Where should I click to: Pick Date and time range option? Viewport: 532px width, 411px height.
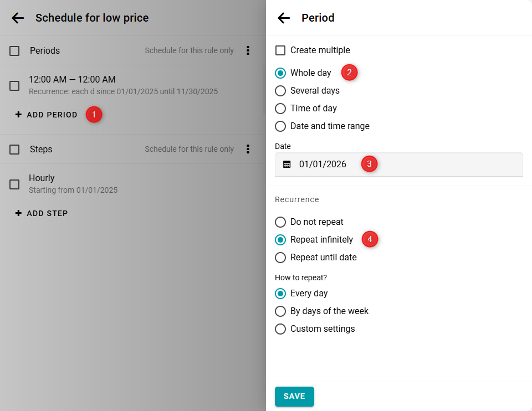coord(280,126)
